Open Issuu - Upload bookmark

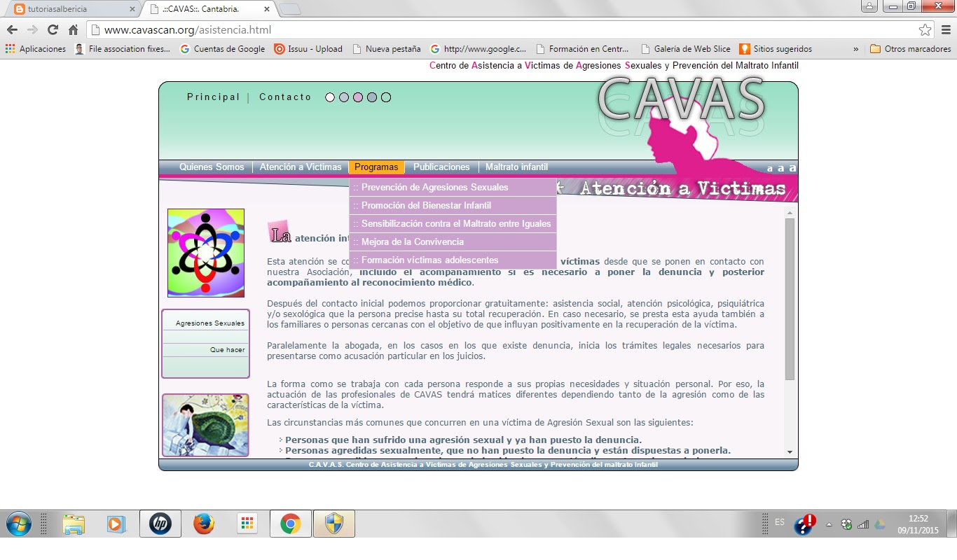click(x=308, y=49)
